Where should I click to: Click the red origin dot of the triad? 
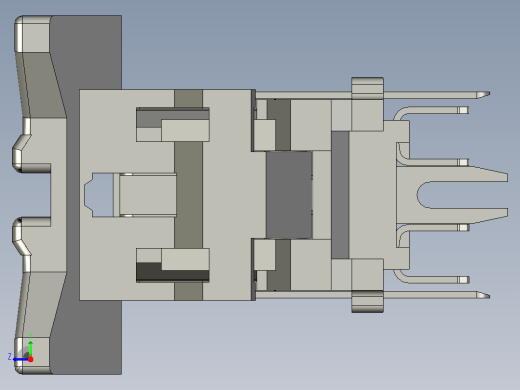point(30,359)
